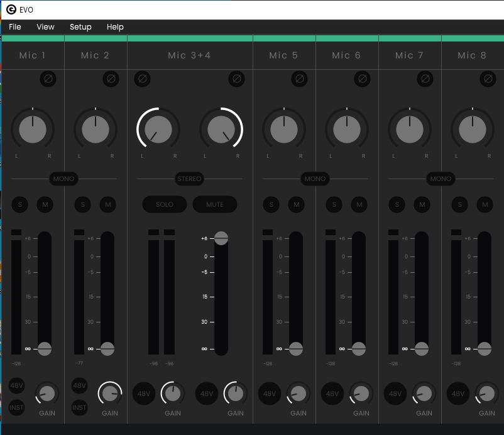Image resolution: width=504 pixels, height=435 pixels.
Task: Mute the Mic 6 channel
Action: point(359,204)
